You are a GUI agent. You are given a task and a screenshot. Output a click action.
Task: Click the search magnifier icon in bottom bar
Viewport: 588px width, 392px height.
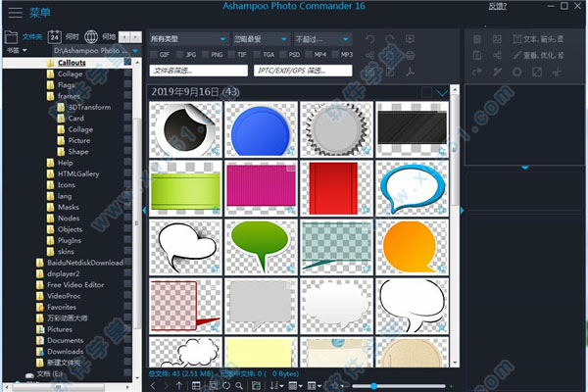[x=234, y=386]
